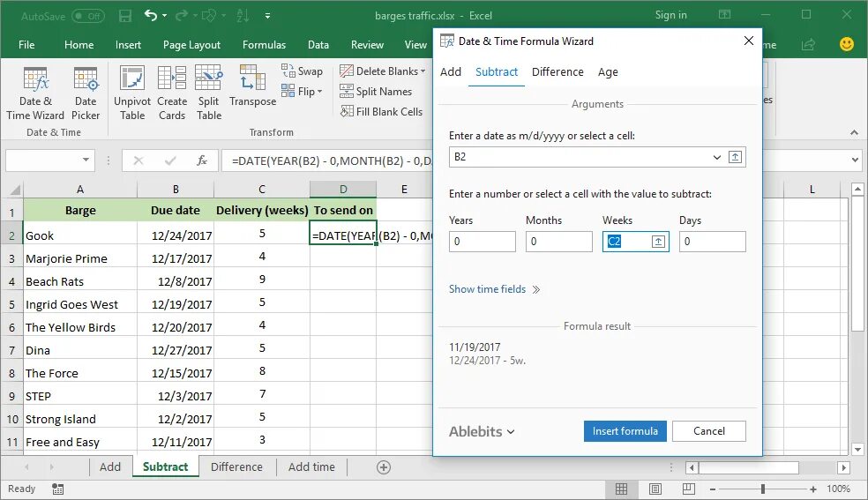
Task: Switch to Normal view icon
Action: 622,489
